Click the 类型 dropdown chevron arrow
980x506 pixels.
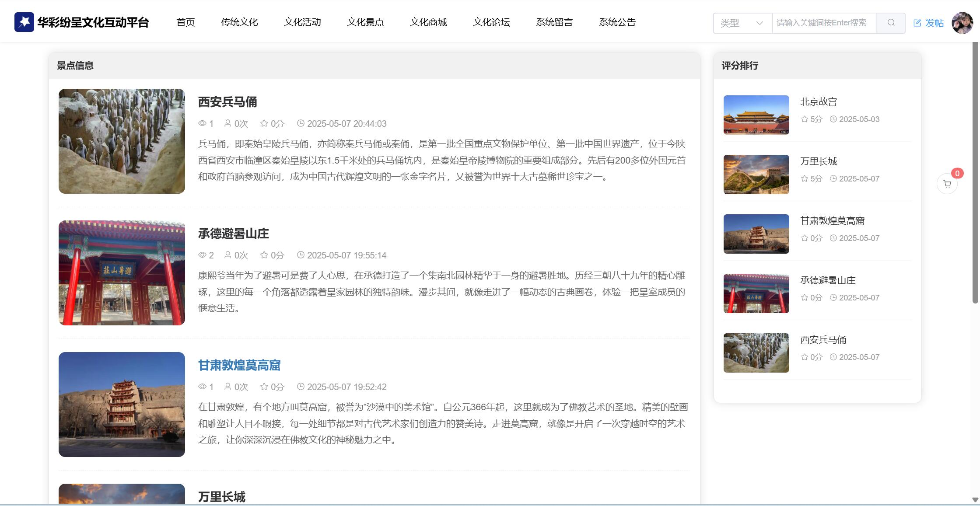(759, 23)
